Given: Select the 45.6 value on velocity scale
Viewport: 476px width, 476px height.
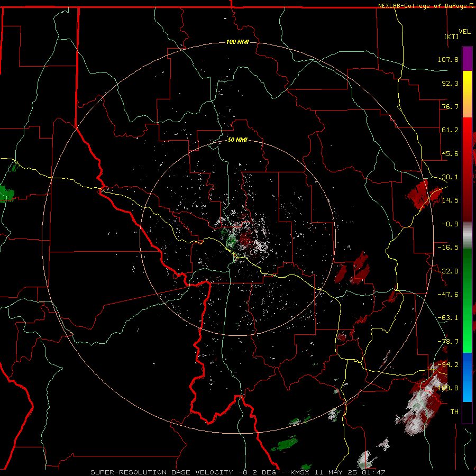Looking at the screenshot, I should coord(450,153).
